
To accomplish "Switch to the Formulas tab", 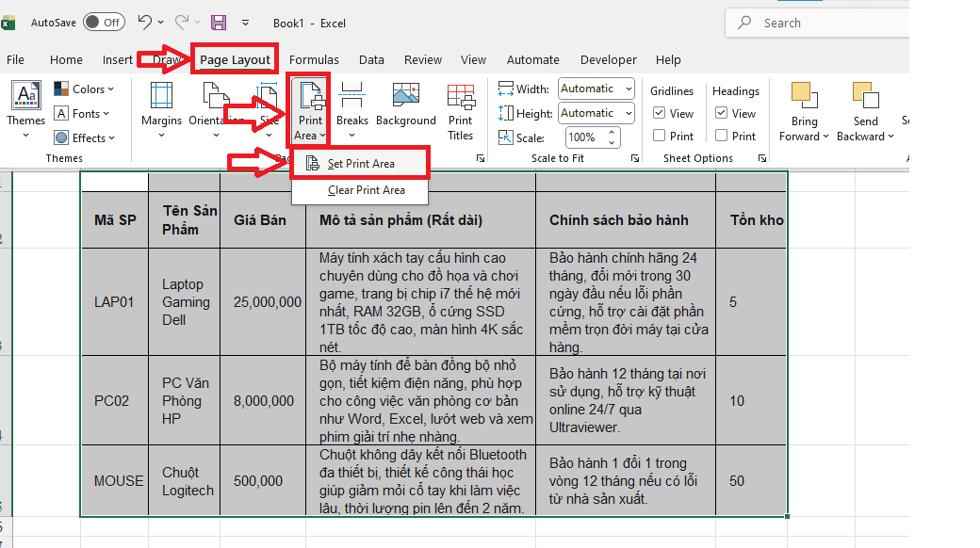I will 314,60.
